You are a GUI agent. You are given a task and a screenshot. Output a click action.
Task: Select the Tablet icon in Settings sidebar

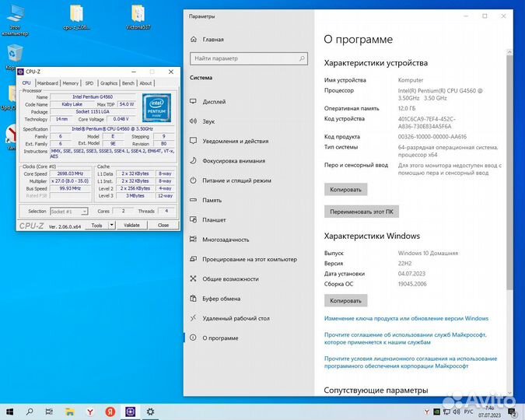click(x=193, y=219)
